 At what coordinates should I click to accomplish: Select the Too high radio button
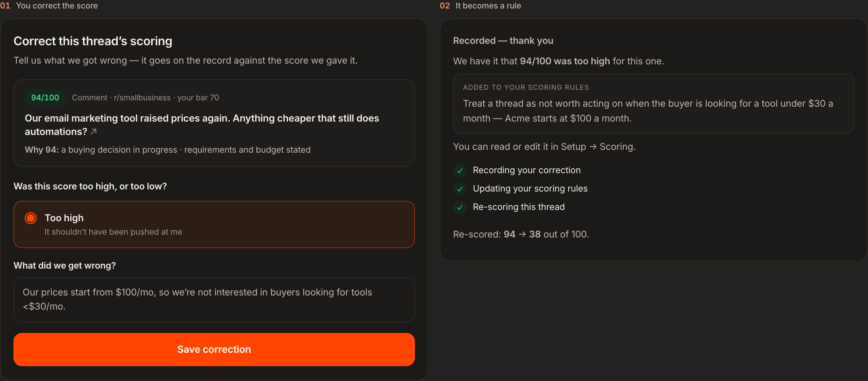[x=31, y=218]
